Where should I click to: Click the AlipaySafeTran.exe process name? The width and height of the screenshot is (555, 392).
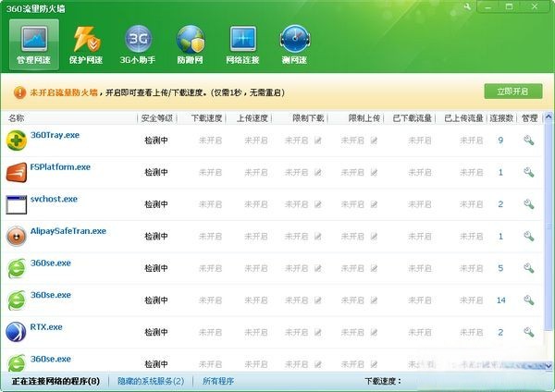(x=68, y=231)
